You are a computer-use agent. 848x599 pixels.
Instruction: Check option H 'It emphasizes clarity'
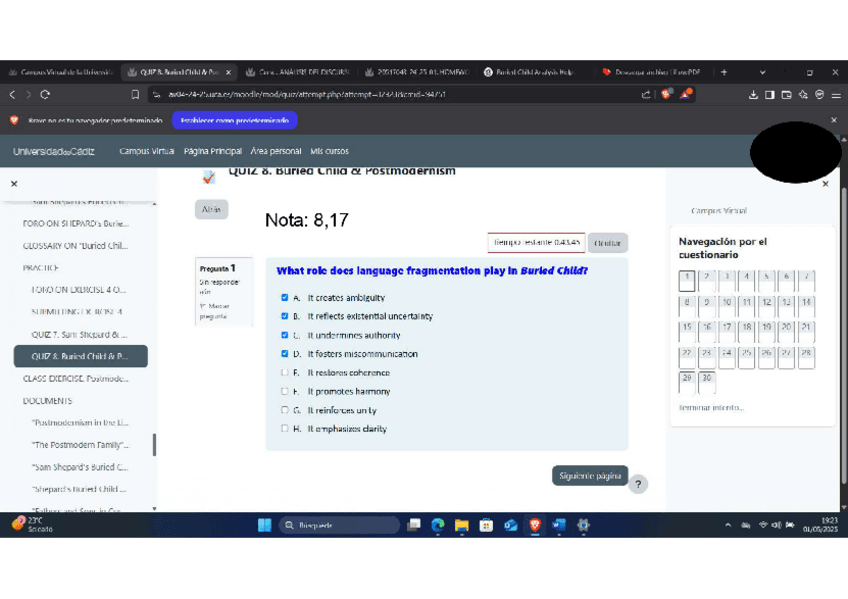tap(285, 429)
